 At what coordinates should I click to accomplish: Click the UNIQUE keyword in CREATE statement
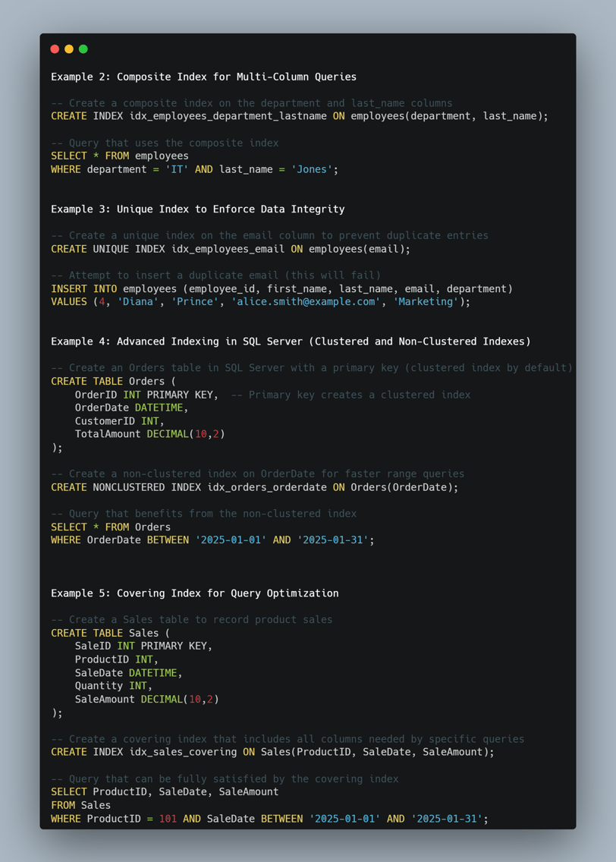click(x=111, y=249)
